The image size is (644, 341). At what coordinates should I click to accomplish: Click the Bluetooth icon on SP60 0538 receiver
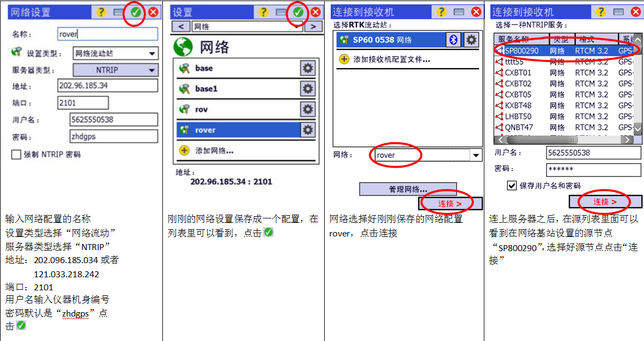click(453, 40)
